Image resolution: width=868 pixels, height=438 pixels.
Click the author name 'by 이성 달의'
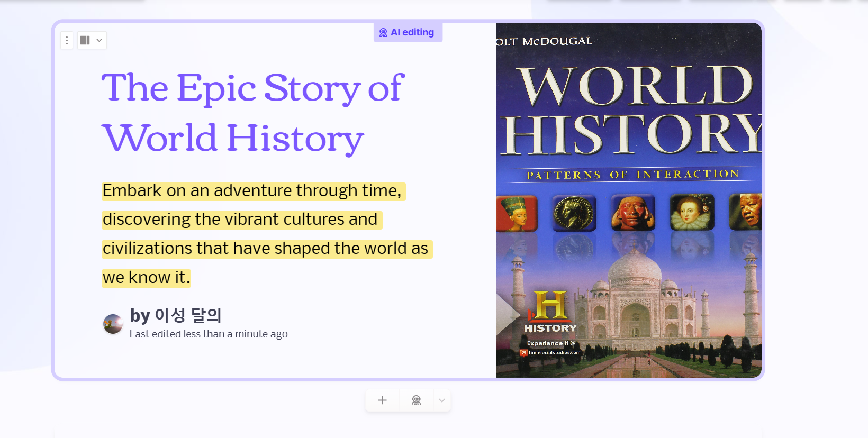click(176, 315)
